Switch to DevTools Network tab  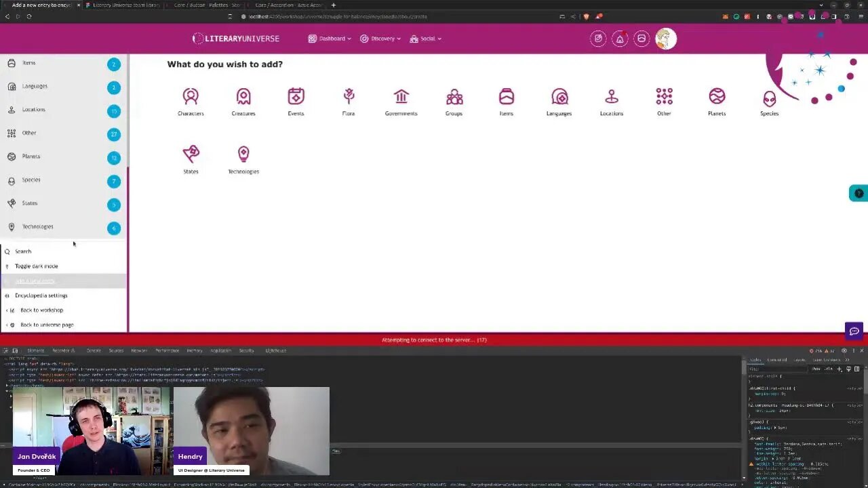pos(139,350)
